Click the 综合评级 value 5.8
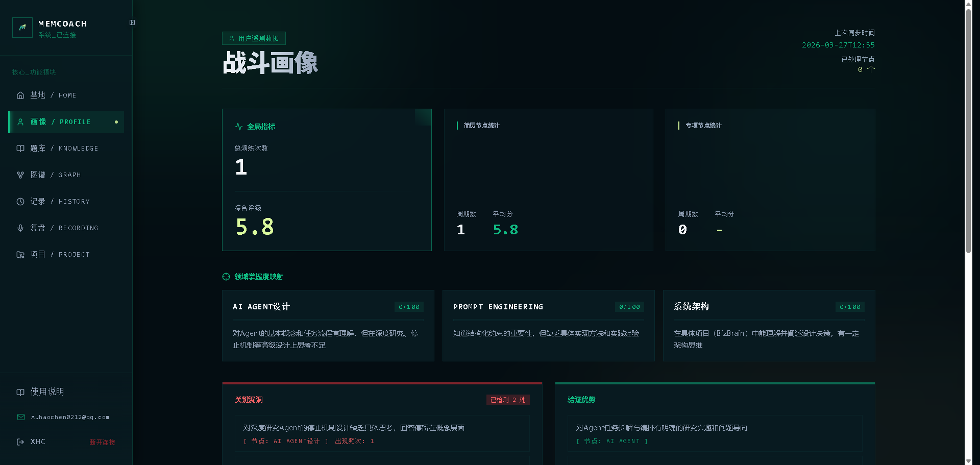This screenshot has height=465, width=980. [255, 227]
